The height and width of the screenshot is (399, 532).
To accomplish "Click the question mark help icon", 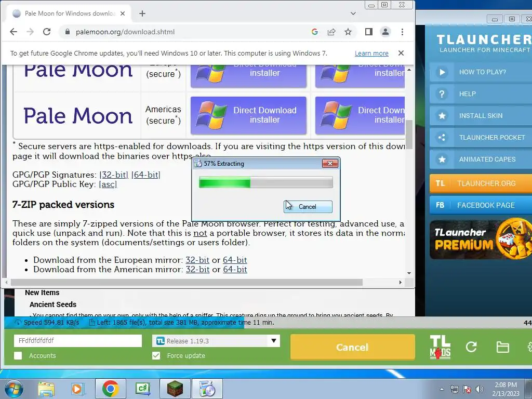I will tap(442, 94).
